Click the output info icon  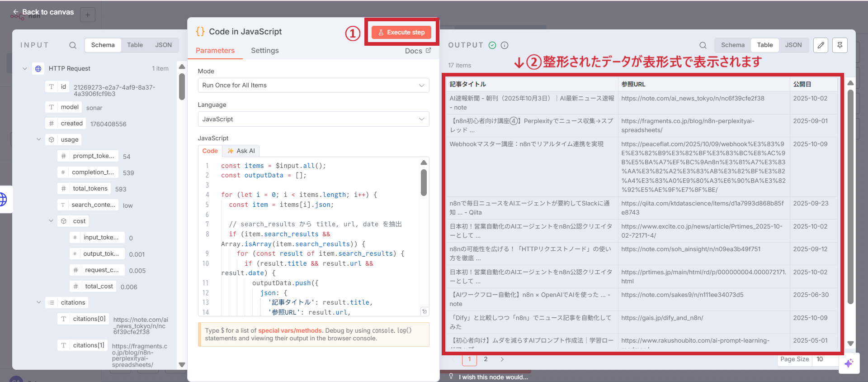tap(505, 45)
